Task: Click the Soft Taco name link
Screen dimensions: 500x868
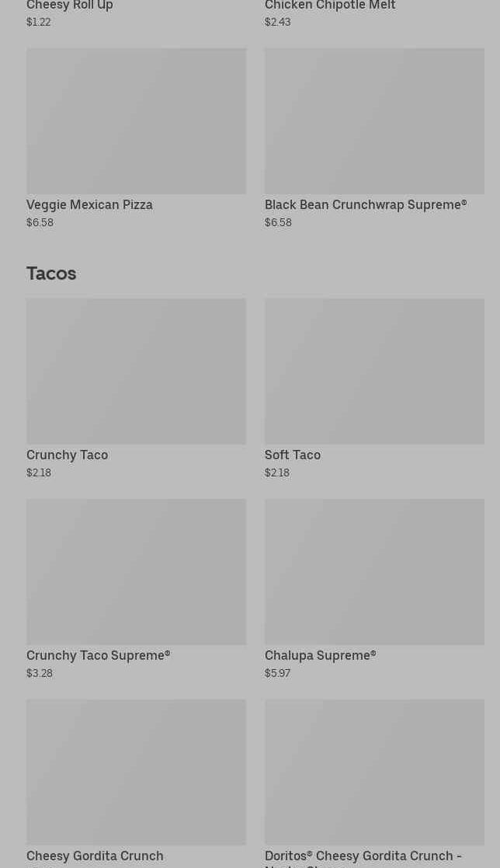Action: 292,455
